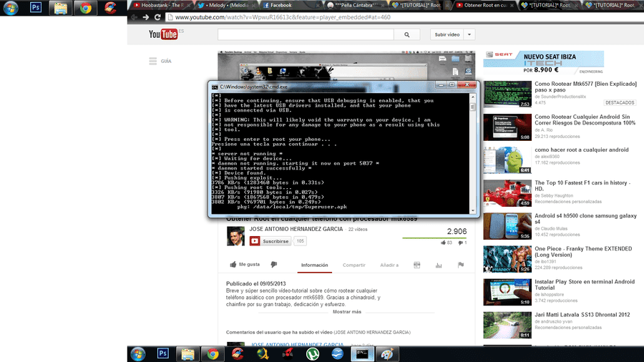This screenshot has height=362, width=644.
Task: Open the One Piece Franky Theme thumbnail
Action: 507,259
